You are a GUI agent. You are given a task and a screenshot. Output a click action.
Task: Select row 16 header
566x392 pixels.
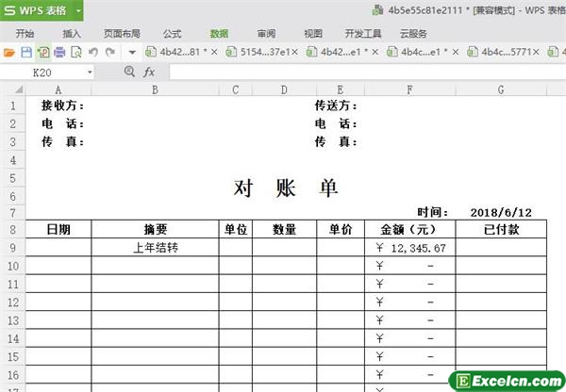(x=13, y=375)
